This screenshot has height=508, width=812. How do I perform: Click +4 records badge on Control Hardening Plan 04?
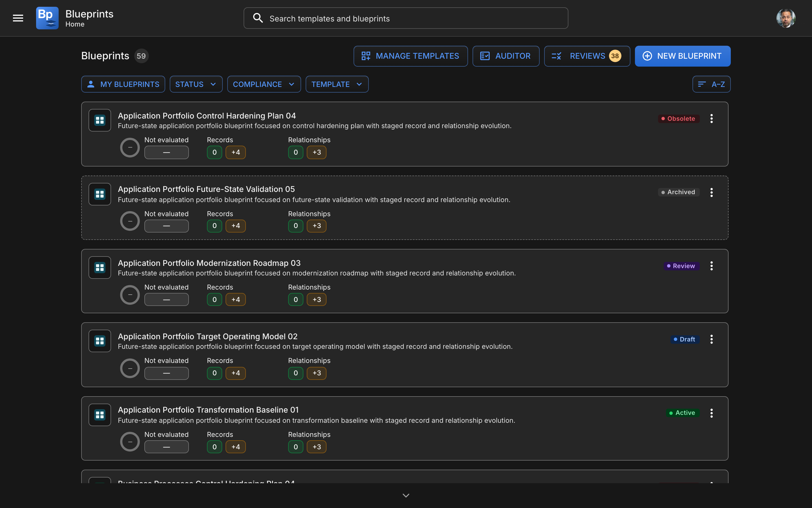235,152
